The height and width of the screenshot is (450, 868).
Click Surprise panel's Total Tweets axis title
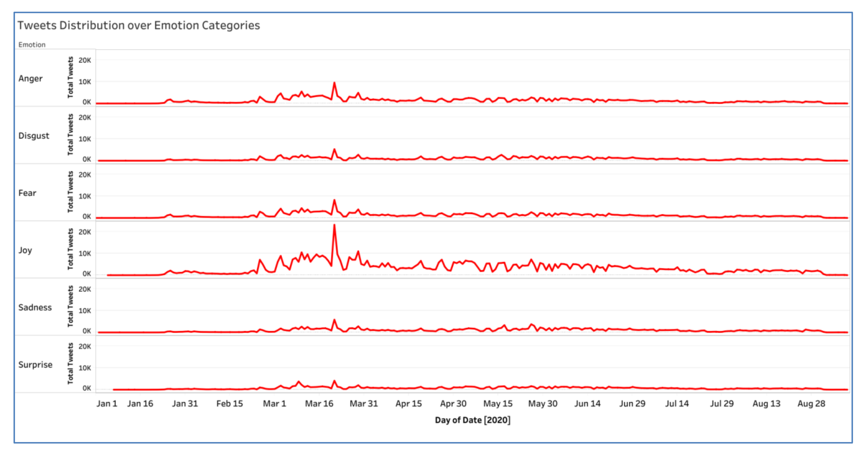(x=70, y=364)
